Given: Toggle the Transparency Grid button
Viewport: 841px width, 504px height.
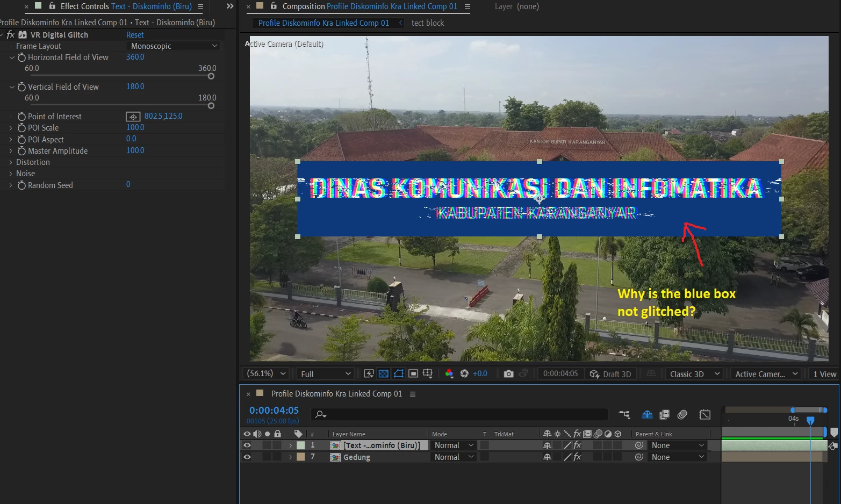Looking at the screenshot, I should [384, 374].
